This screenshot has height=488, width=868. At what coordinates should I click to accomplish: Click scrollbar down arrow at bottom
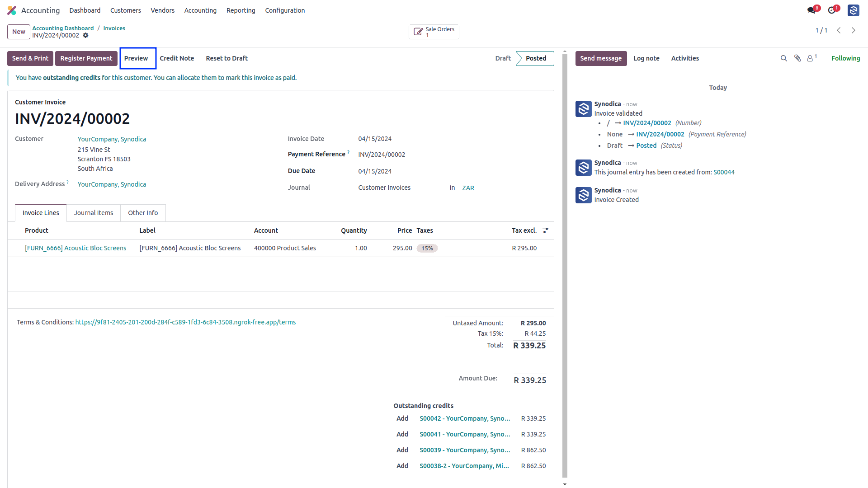click(565, 484)
